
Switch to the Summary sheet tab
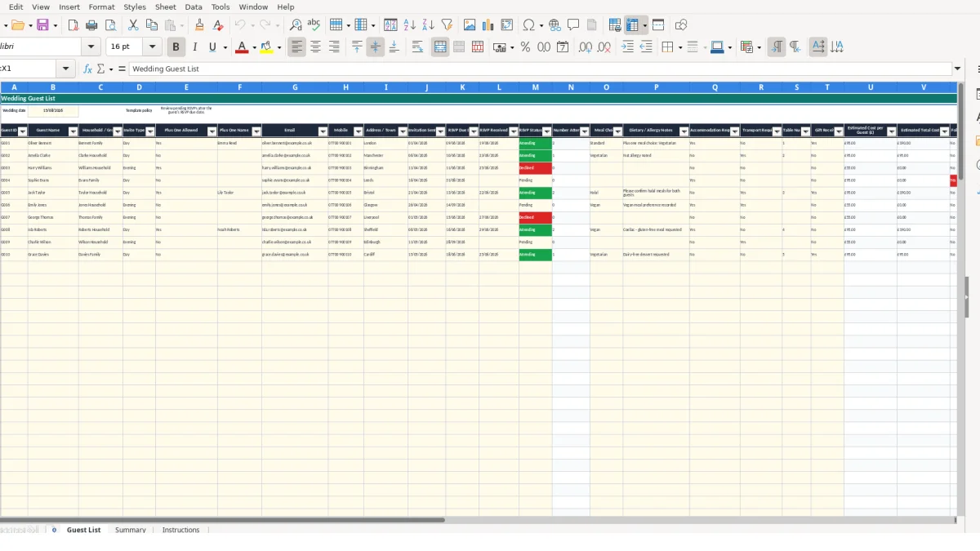(x=131, y=530)
